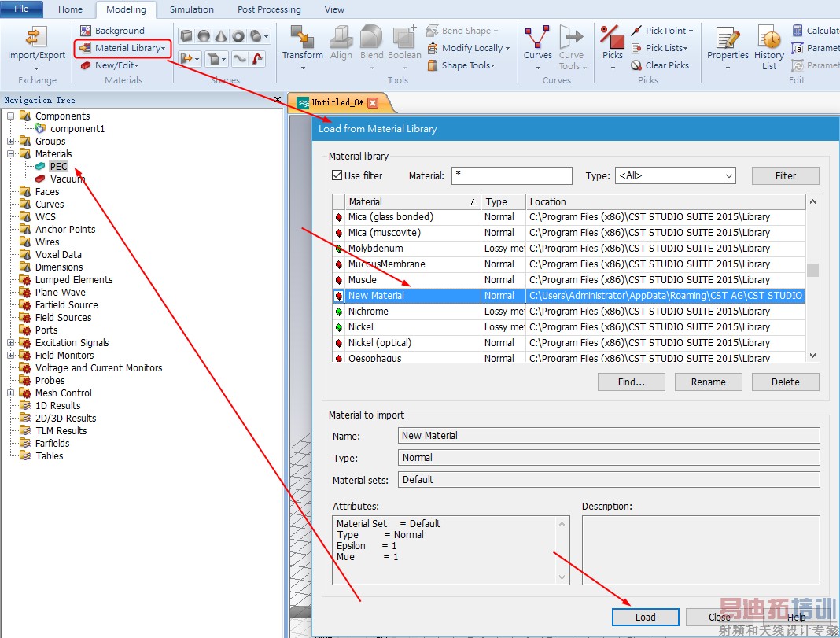The image size is (840, 638).
Task: Select Vacuum in the Materials tree
Action: pos(67,179)
